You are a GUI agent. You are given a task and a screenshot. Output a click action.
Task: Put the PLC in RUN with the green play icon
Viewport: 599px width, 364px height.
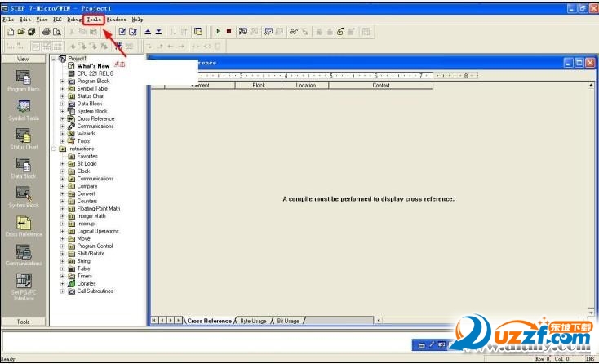[218, 31]
